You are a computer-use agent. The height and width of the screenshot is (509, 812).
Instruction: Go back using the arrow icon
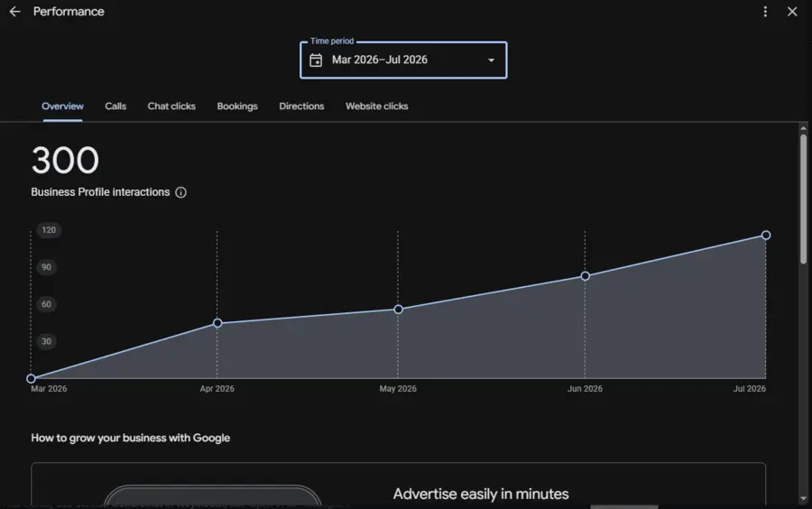click(14, 12)
